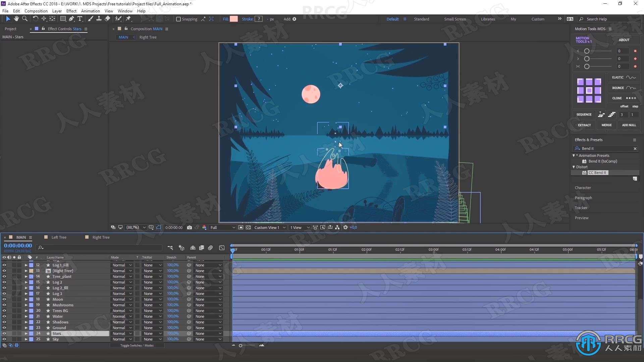Select the Eraser tool
The width and height of the screenshot is (644, 362).
(107, 19)
